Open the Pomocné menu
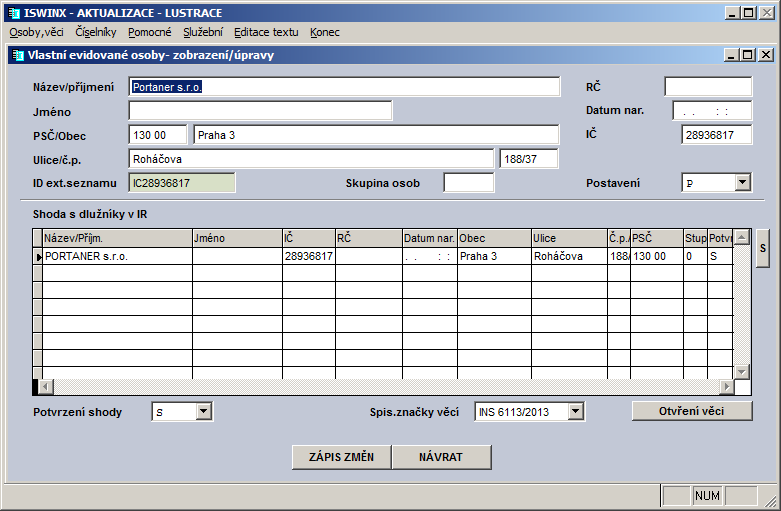 [149, 32]
